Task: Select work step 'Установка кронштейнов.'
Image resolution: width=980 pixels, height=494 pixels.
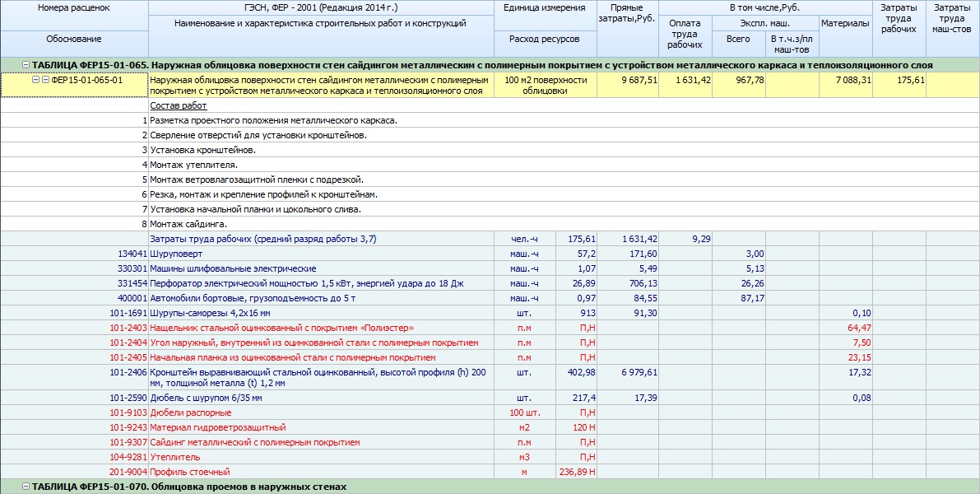Action: pos(203,150)
